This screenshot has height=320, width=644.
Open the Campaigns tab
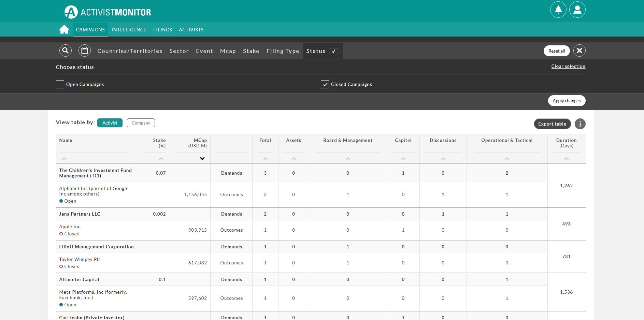[x=90, y=30]
